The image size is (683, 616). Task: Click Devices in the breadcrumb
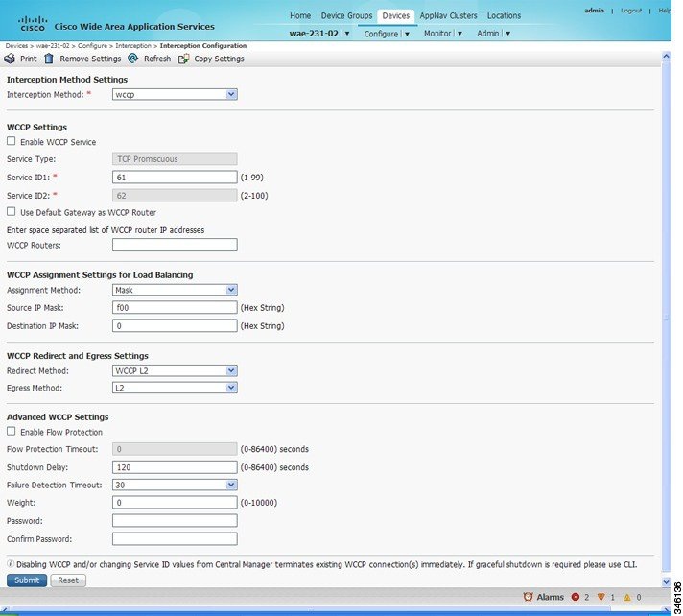(16, 45)
